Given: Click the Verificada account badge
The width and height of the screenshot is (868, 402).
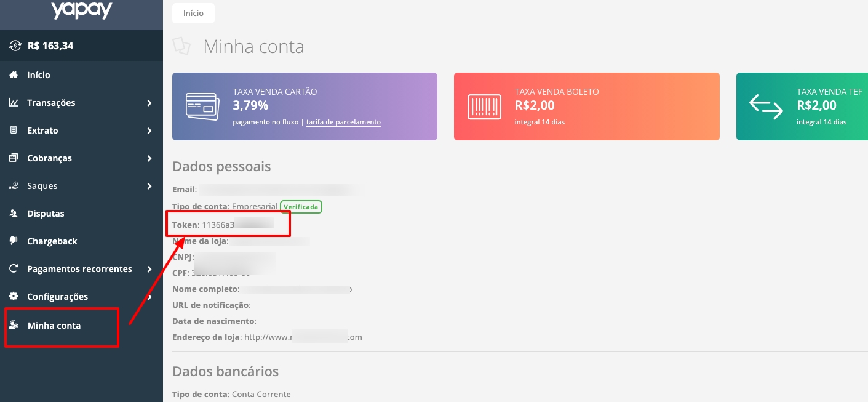Looking at the screenshot, I should (301, 207).
